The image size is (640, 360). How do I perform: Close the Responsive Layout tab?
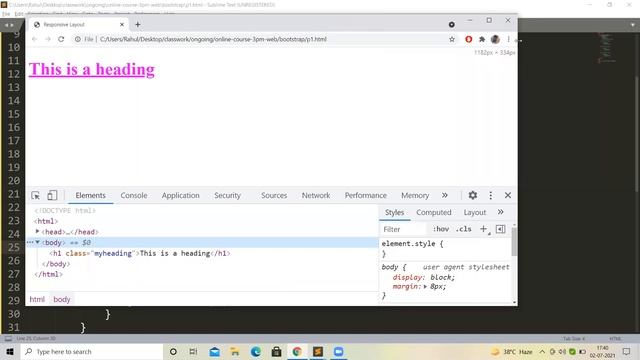click(x=122, y=24)
